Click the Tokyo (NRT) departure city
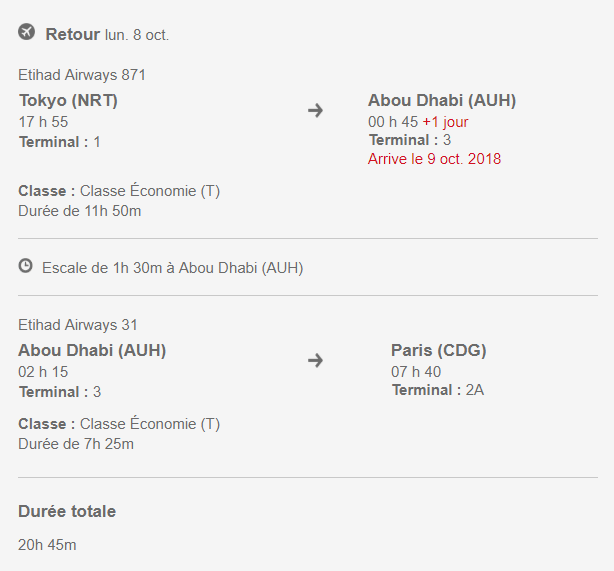This screenshot has height=571, width=614. [x=68, y=100]
